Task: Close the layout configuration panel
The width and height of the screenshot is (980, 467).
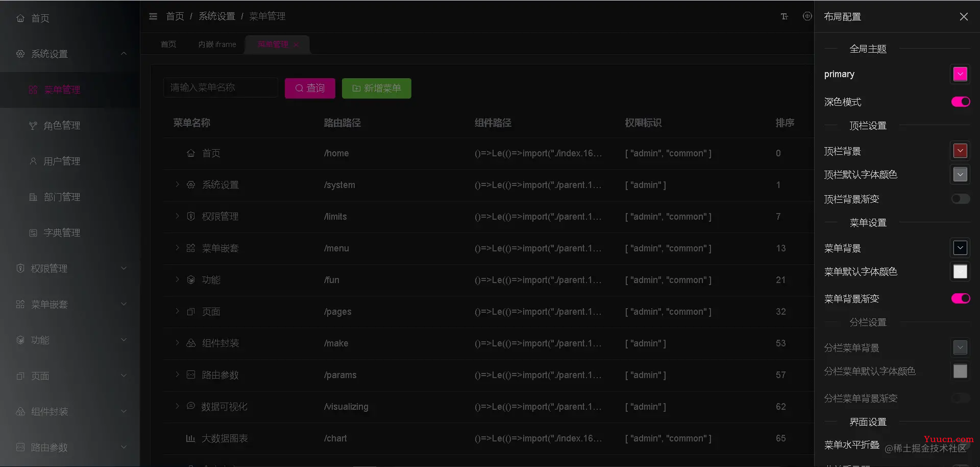Action: pyautogui.click(x=963, y=17)
